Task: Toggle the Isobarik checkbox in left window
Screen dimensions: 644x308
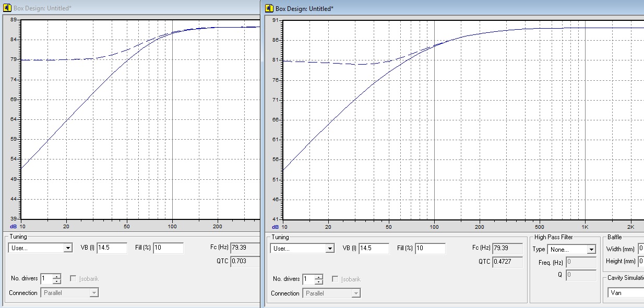Action: point(74,279)
